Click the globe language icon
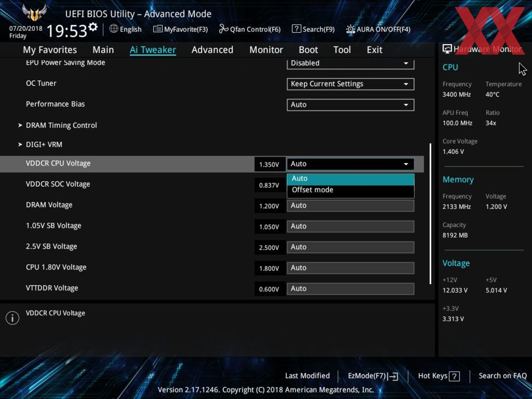 coord(113,29)
